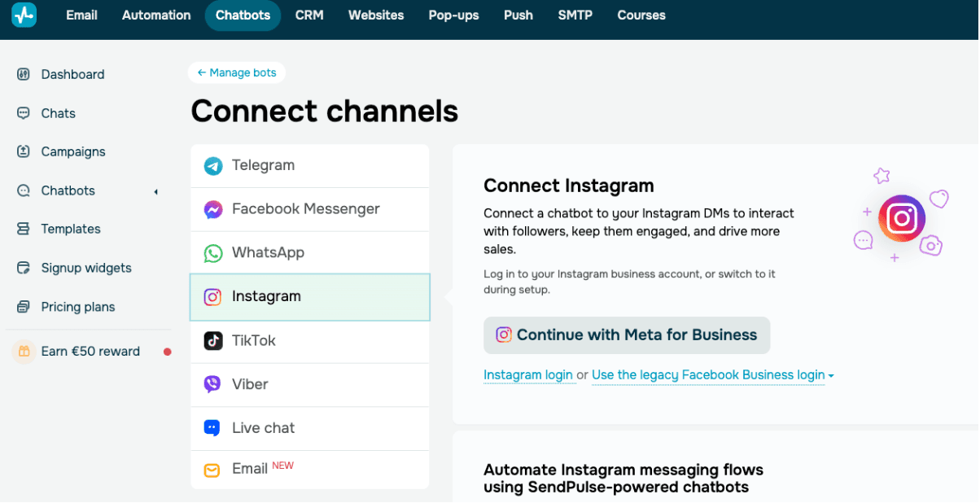The image size is (980, 503).
Task: Click the Instagram icon in channel list
Action: (213, 297)
